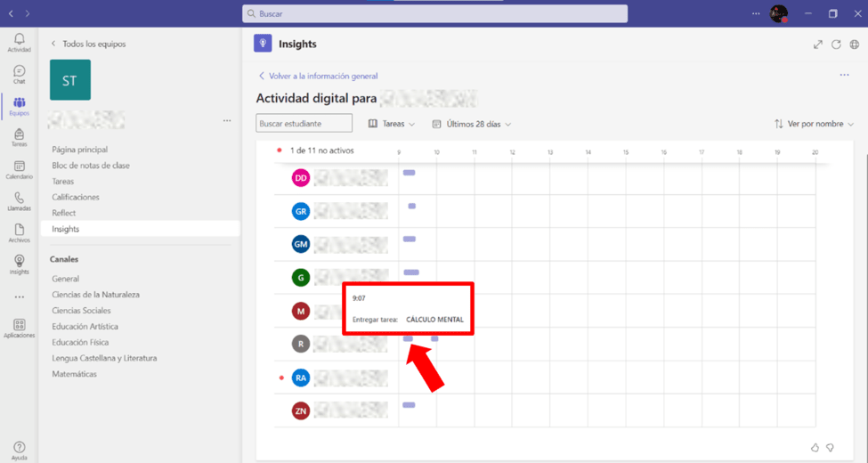Open Tareas in the left rail
Viewport: 868px width, 463px height.
click(x=19, y=137)
